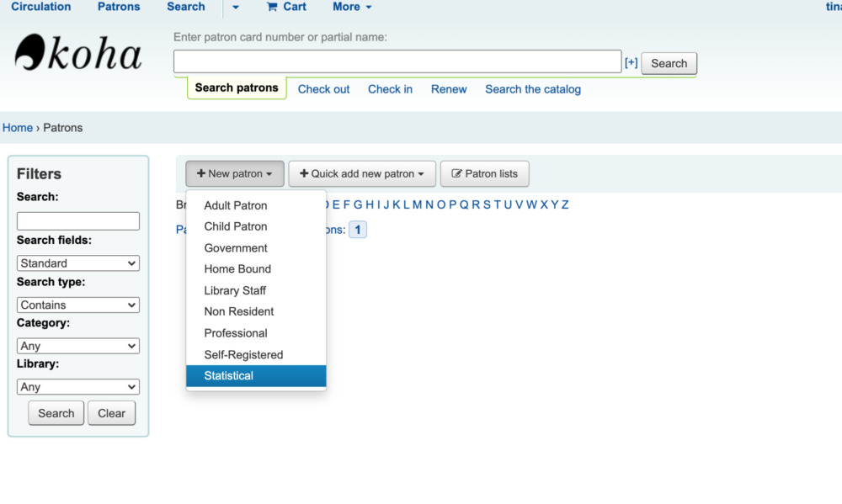Screen dimensions: 842x504
Task: Browse patrons by letter S
Action: [x=487, y=204]
